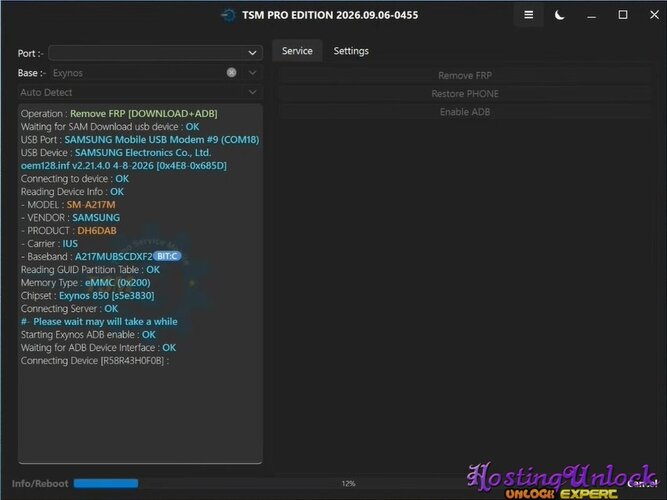Switch to the Settings tab
Image resolution: width=667 pixels, height=500 pixels.
[351, 51]
